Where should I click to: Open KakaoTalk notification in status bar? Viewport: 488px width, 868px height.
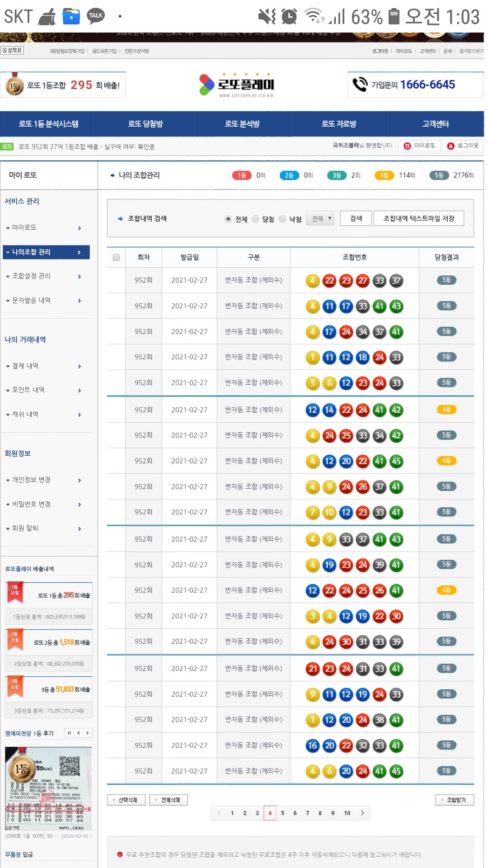click(95, 16)
